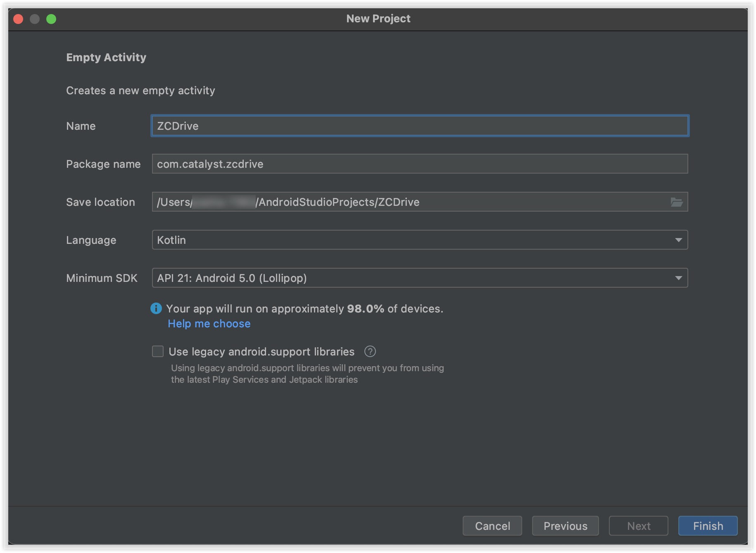
Task: Click the blue info icon beside device coverage
Action: click(x=156, y=308)
